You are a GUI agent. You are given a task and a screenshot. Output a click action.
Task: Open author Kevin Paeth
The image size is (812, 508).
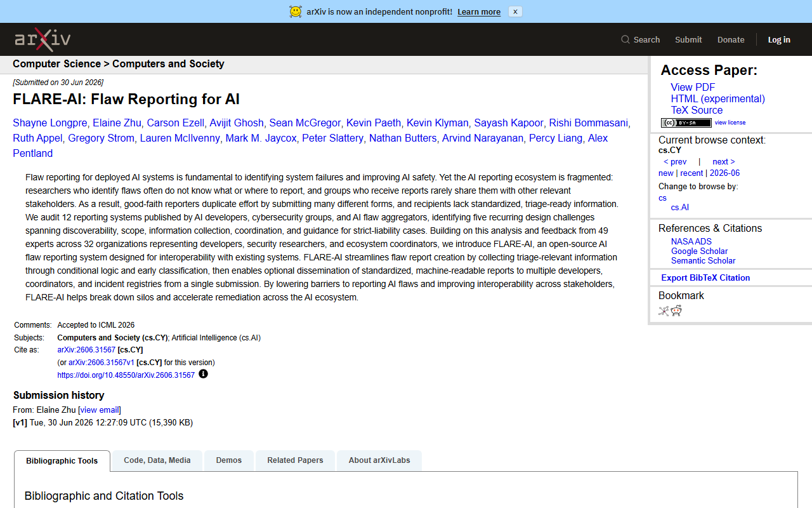tap(374, 123)
